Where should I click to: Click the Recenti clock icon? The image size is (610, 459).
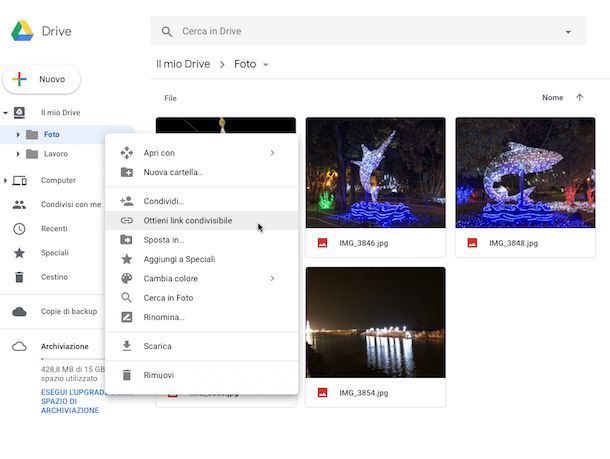(x=19, y=228)
